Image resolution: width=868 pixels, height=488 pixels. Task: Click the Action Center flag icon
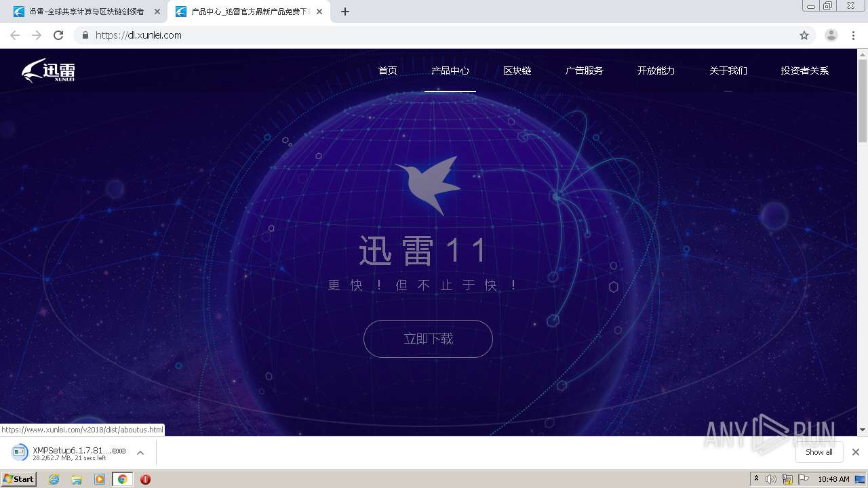tap(804, 479)
